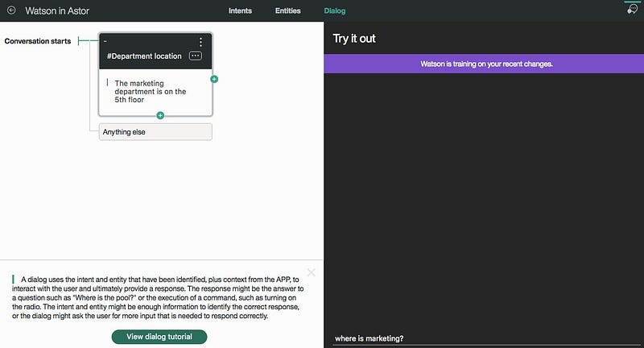Focus the Try it out message input
The height and width of the screenshot is (348, 644).
pos(486,338)
